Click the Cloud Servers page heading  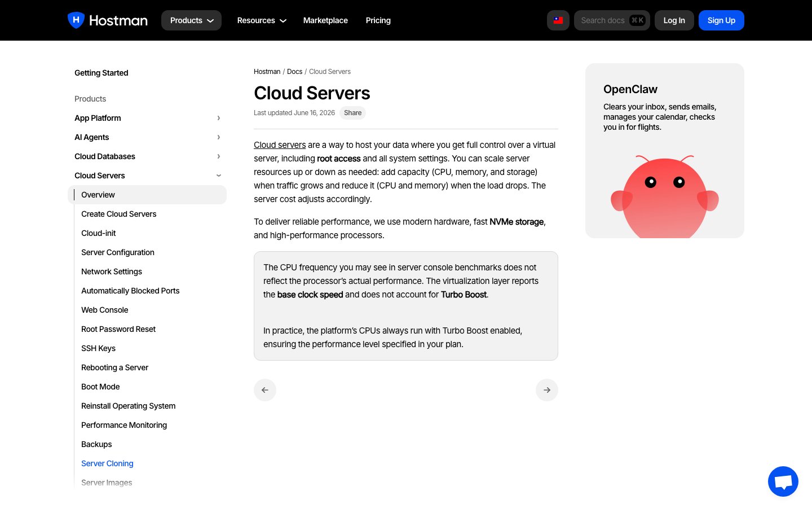point(312,93)
